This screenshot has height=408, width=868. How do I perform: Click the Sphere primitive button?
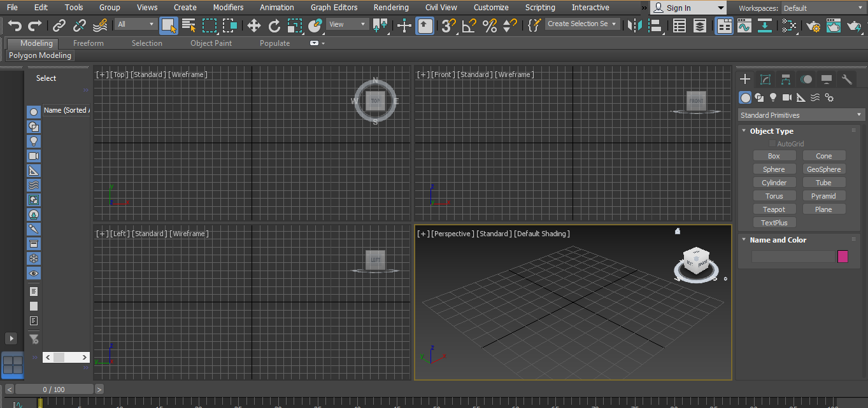click(x=774, y=169)
